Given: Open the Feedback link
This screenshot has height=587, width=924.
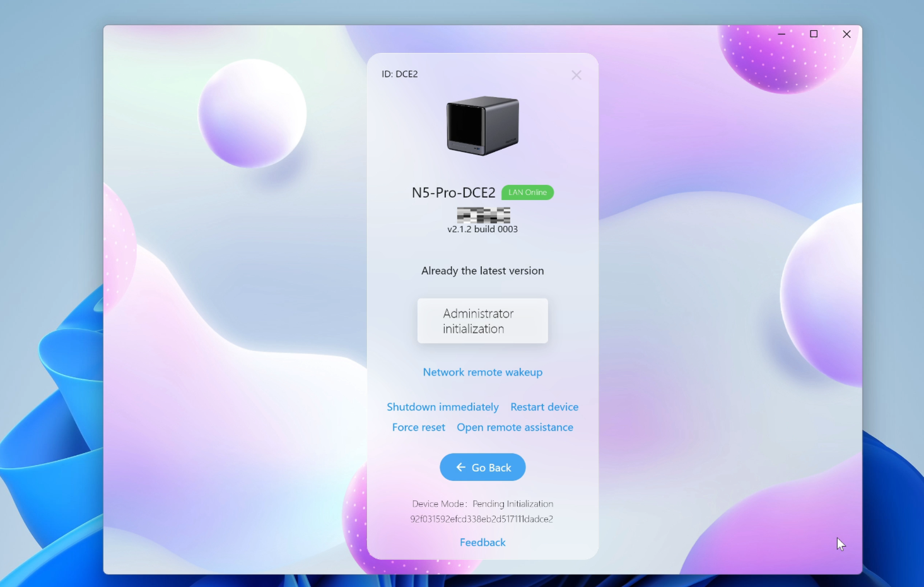Looking at the screenshot, I should 482,542.
